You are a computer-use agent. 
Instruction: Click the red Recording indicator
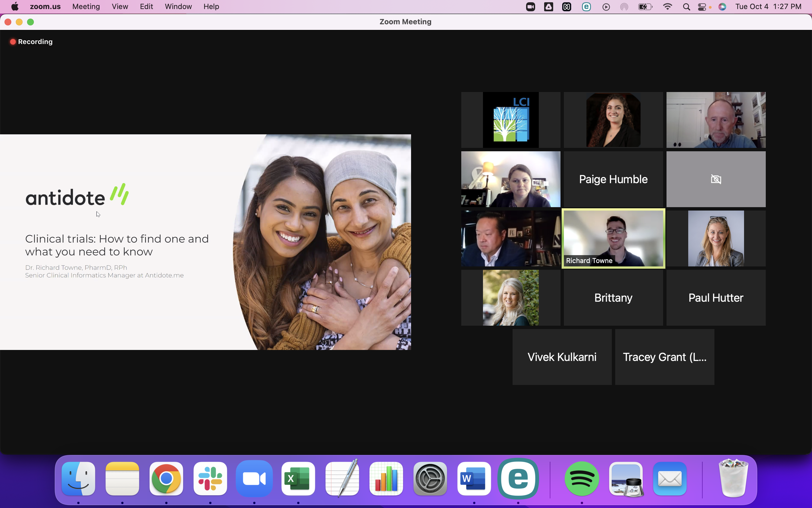[x=31, y=42]
